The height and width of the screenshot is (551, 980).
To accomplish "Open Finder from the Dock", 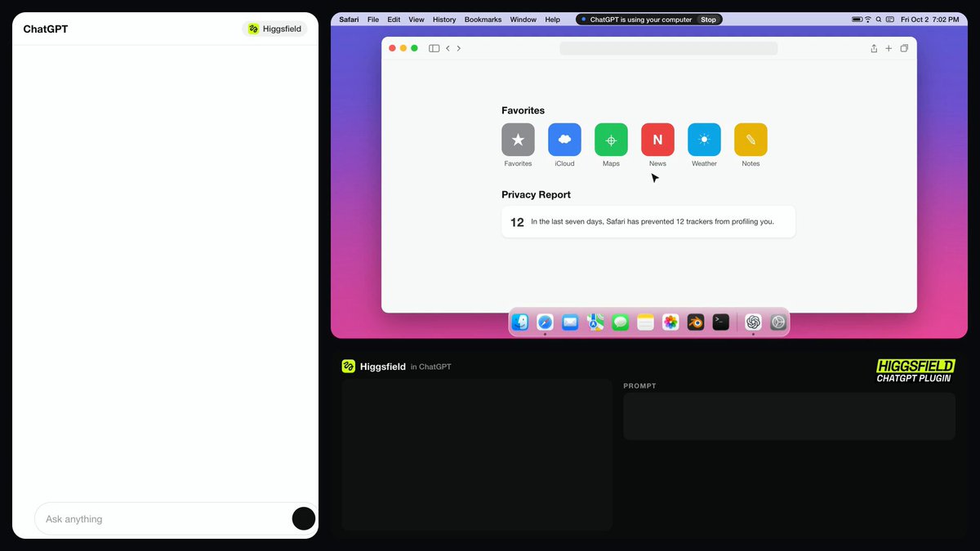I will [x=520, y=322].
